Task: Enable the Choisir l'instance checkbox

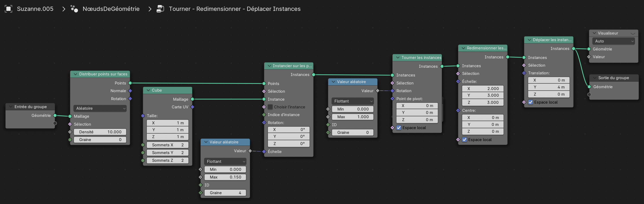Action: pos(270,107)
